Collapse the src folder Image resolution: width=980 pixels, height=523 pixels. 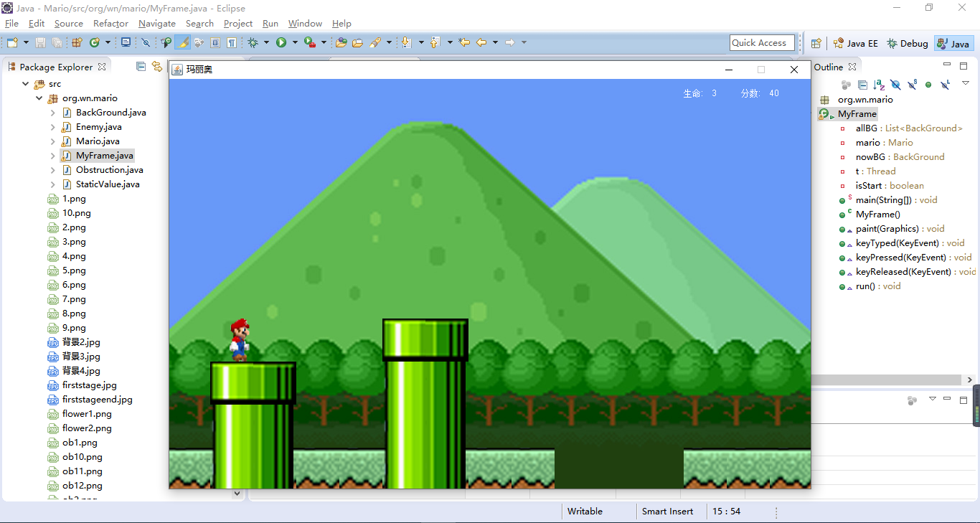coord(26,84)
